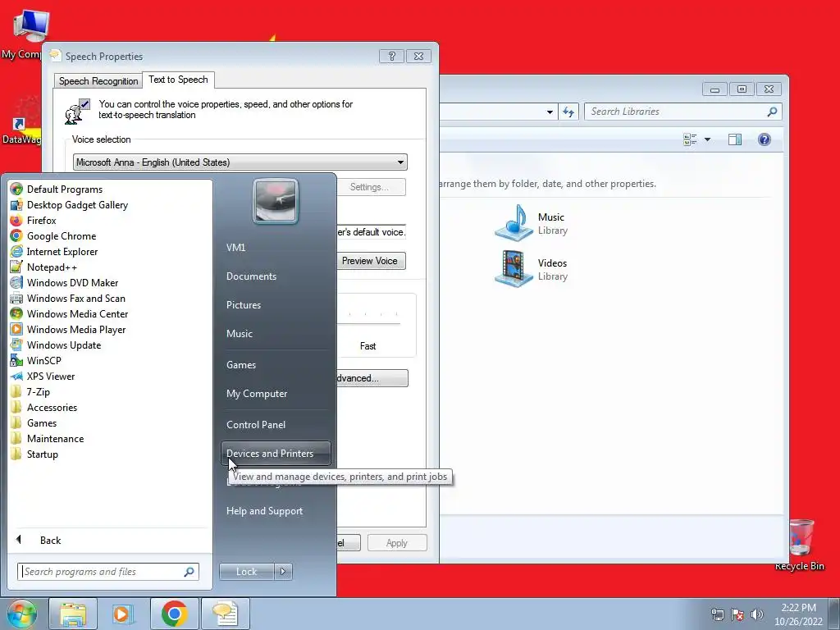Open Windows Explorer from the taskbar
Image resolution: width=840 pixels, height=630 pixels.
[73, 614]
